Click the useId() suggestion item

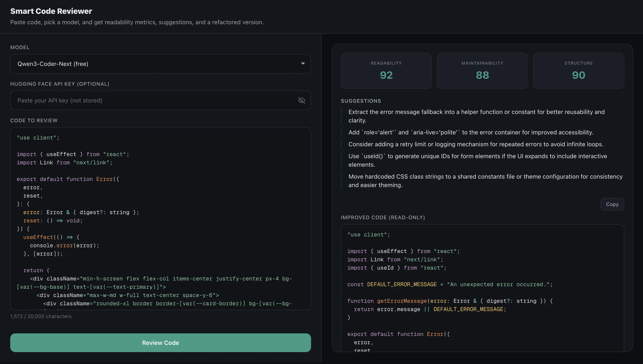pos(477,160)
